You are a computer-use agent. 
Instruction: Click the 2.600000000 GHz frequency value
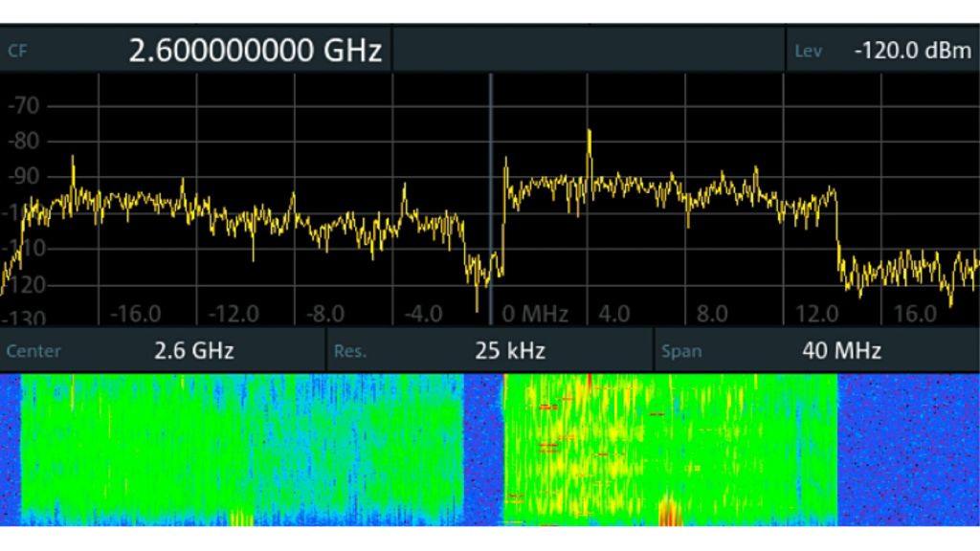[x=255, y=51]
